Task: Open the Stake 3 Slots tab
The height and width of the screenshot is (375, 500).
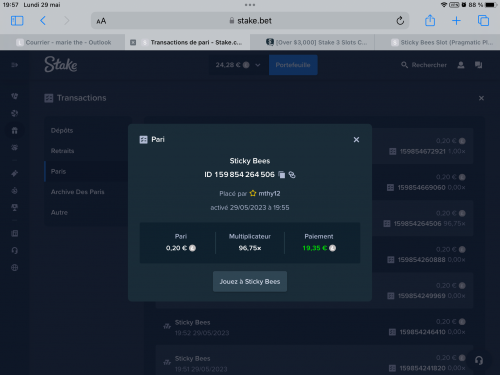Action: [x=312, y=42]
